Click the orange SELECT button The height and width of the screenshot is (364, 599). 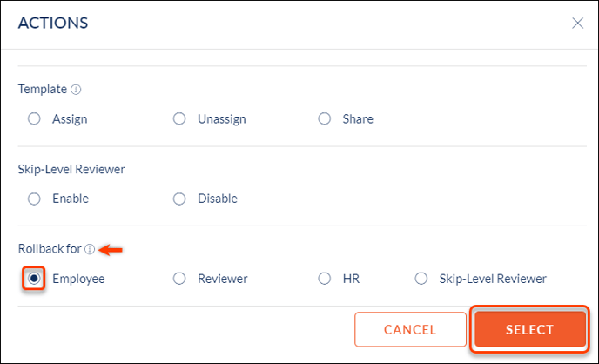530,329
